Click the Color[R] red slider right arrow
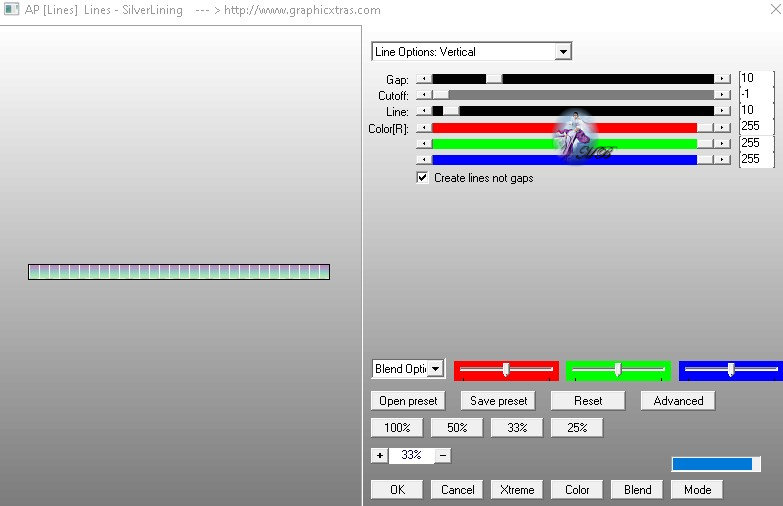783x506 pixels. (722, 128)
